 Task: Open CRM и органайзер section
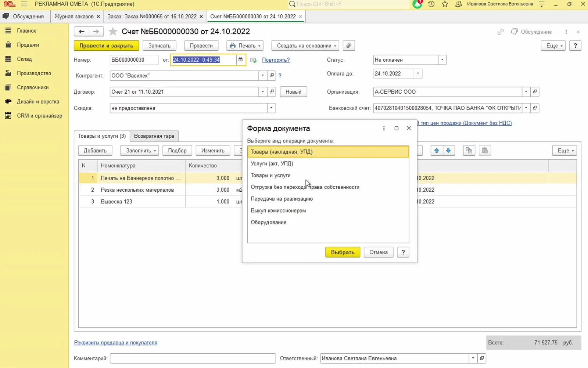click(x=39, y=116)
